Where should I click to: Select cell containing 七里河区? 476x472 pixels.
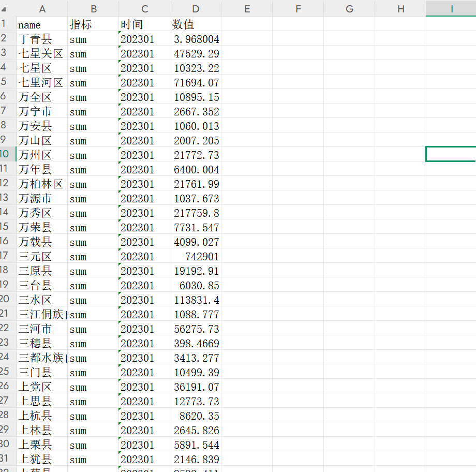42,82
